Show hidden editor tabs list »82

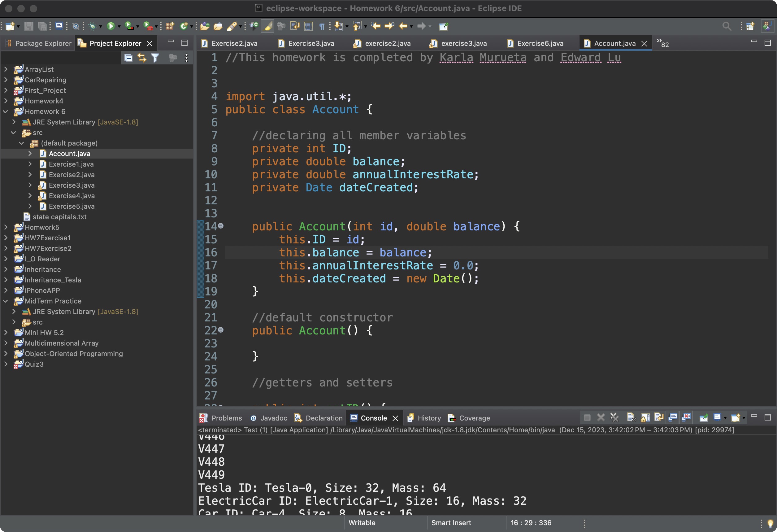tap(663, 43)
